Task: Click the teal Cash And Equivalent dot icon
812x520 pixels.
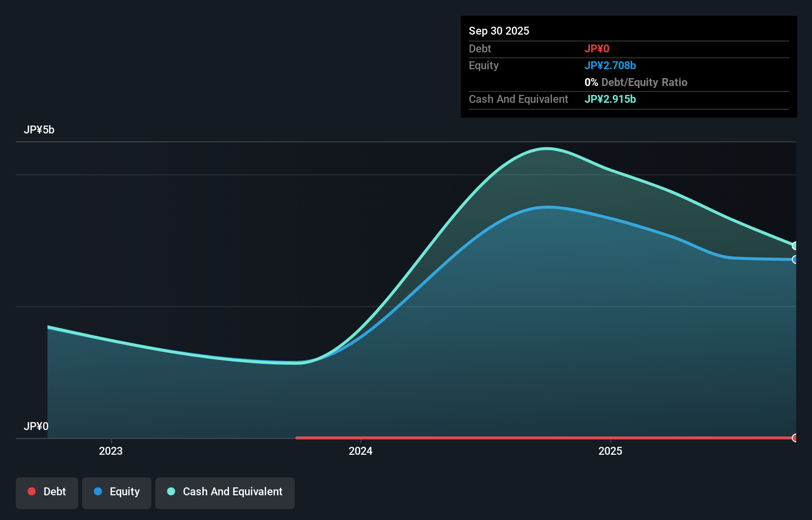Action: tap(171, 491)
